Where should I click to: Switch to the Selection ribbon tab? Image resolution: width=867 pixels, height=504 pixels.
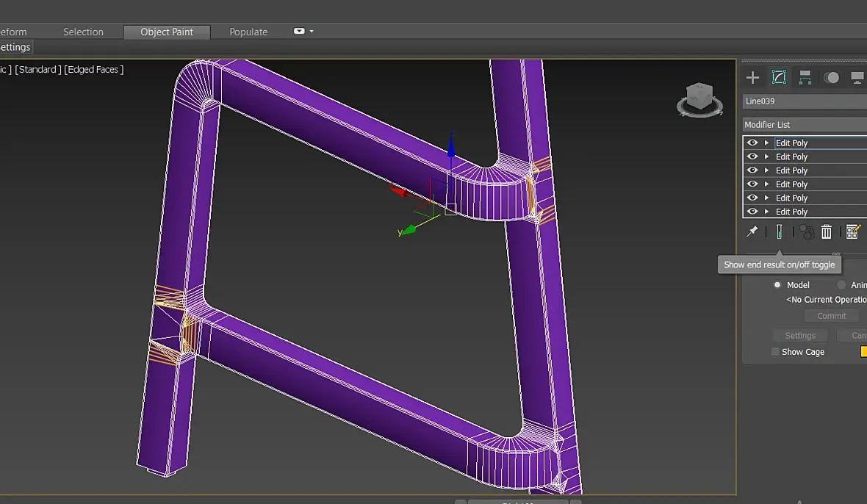[83, 32]
